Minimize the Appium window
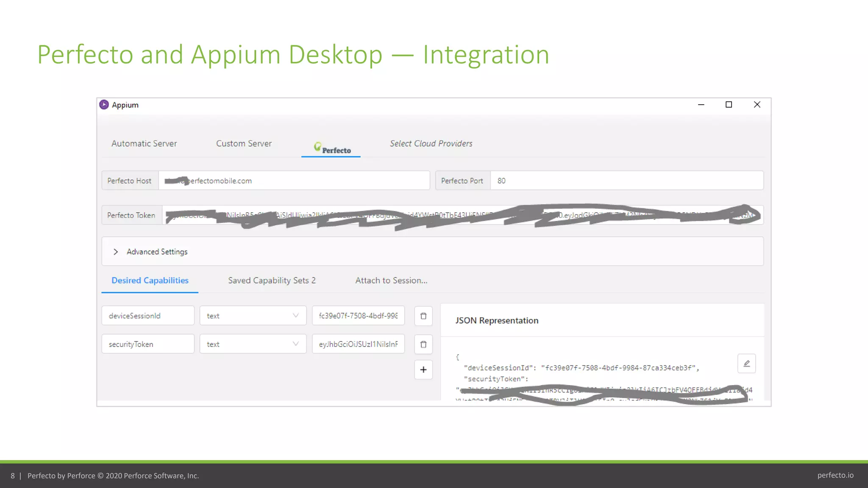 701,105
